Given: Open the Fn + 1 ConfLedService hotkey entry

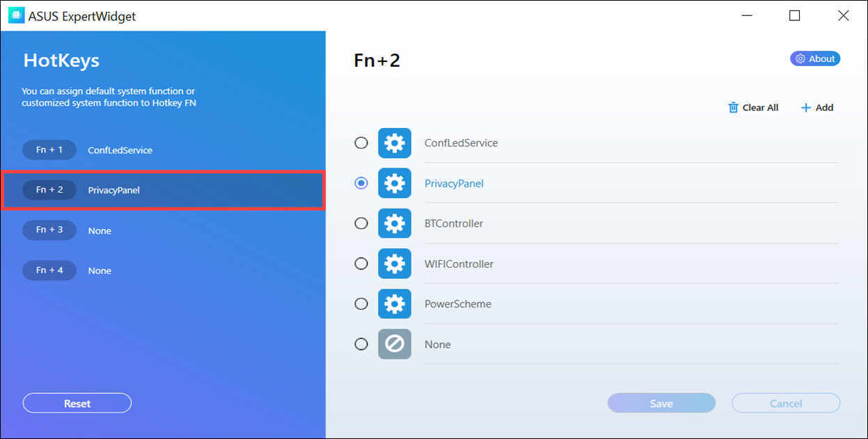Looking at the screenshot, I should 163,150.
